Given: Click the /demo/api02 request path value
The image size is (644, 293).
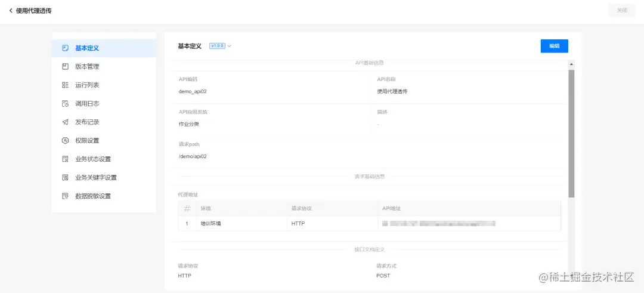Looking at the screenshot, I should (193, 156).
